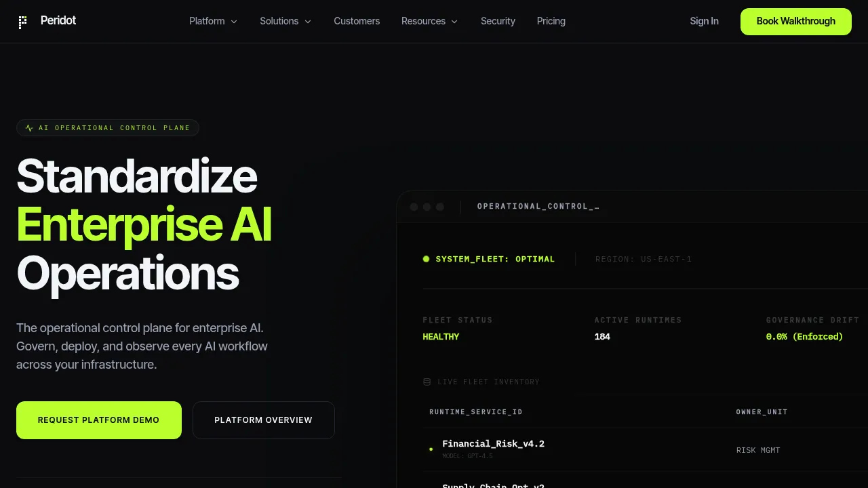Open the Security nav item
The height and width of the screenshot is (488, 868).
(498, 21)
